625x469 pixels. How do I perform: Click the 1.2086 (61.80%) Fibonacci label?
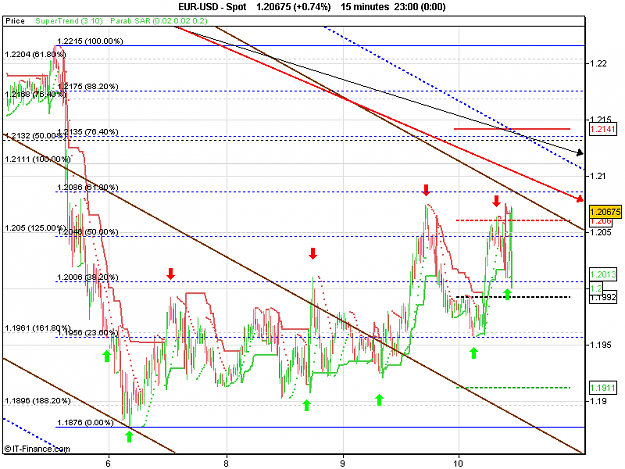(x=88, y=187)
